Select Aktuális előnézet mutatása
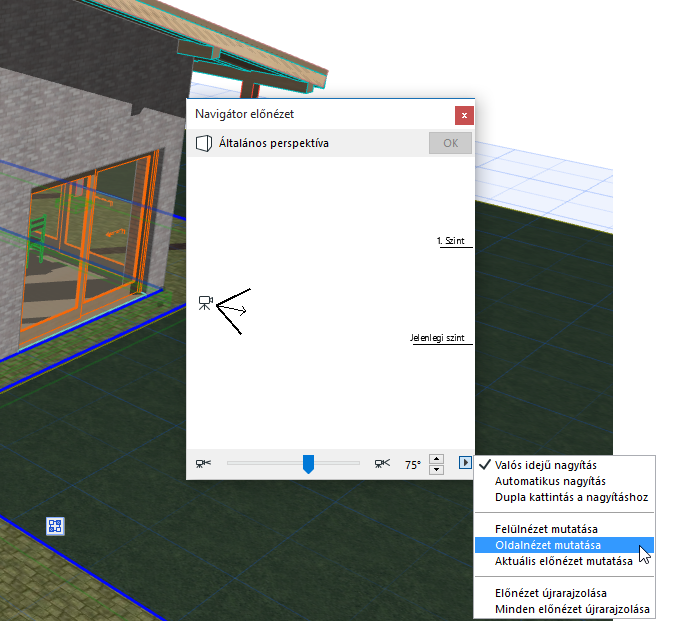 564,561
